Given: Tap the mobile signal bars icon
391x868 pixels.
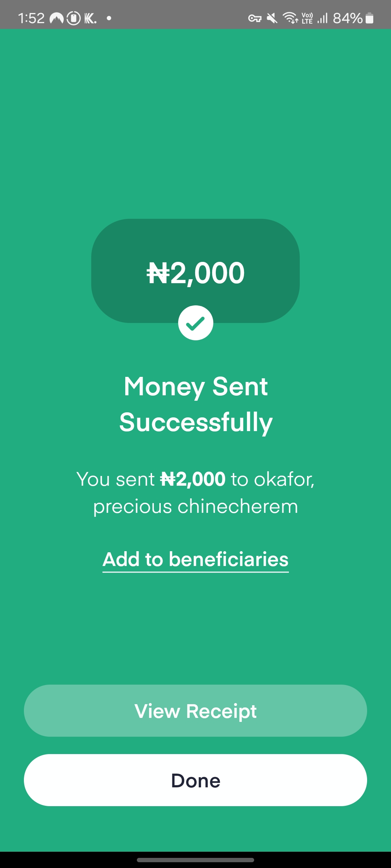Looking at the screenshot, I should point(322,18).
